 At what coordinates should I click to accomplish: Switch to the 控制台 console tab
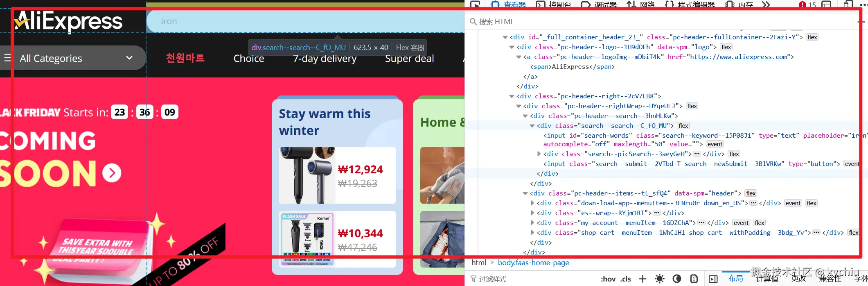tap(554, 5)
